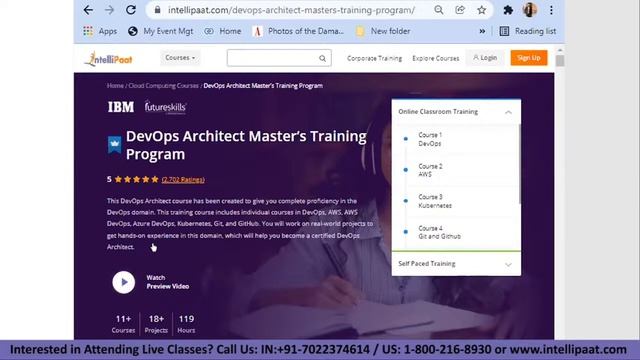Open Corporate Training page

click(374, 58)
